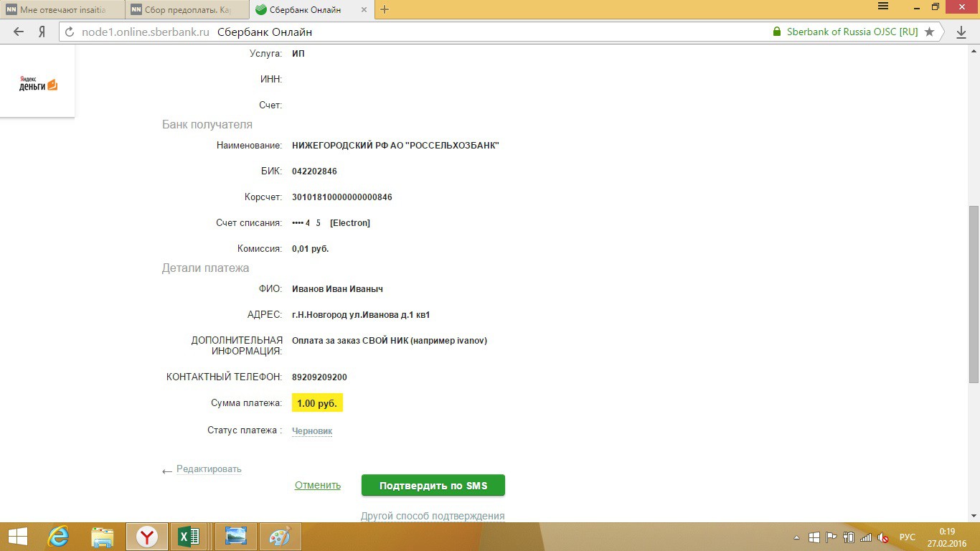The image size is (980, 551).
Task: Click the name 'Иванов Иван Иваныч'
Action: 337,289
